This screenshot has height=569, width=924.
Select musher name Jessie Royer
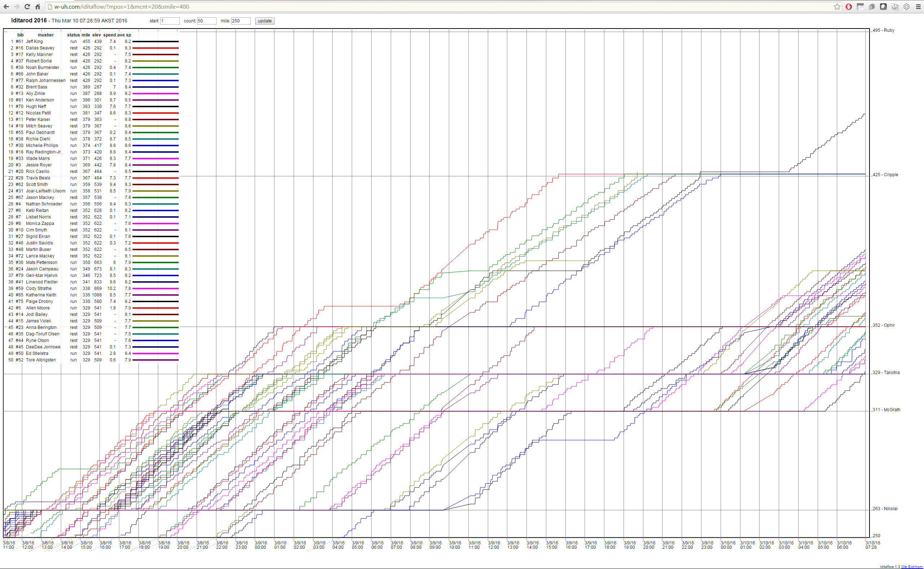39,165
